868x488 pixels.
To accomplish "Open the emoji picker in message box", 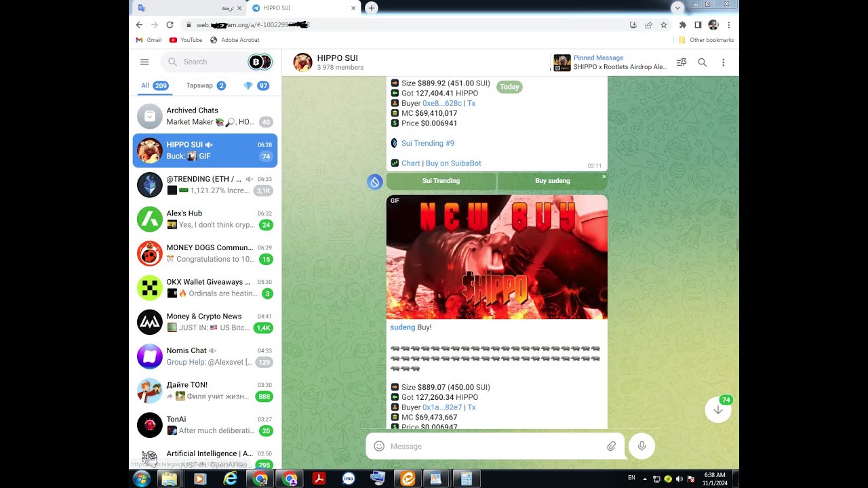I will coord(379,446).
